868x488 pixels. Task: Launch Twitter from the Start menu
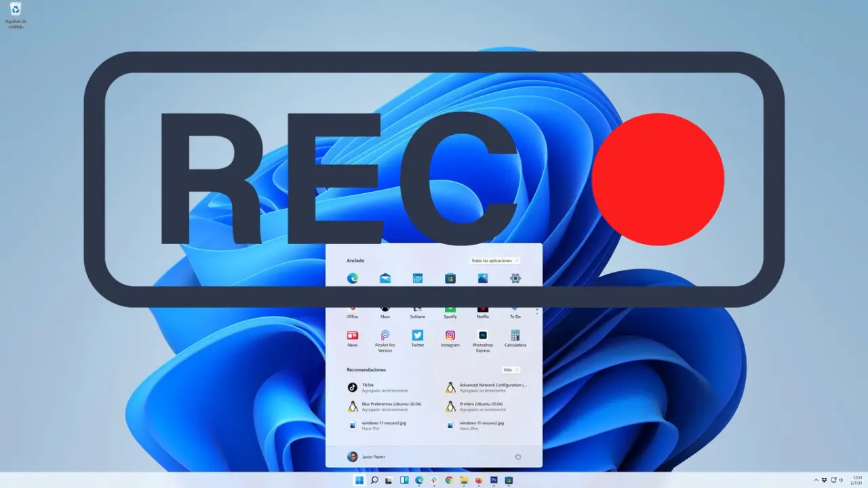click(x=418, y=335)
